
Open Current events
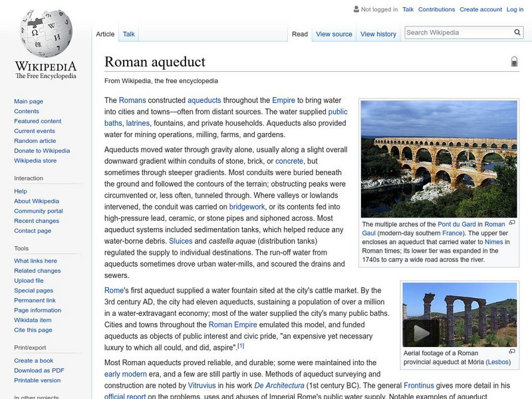(x=35, y=130)
